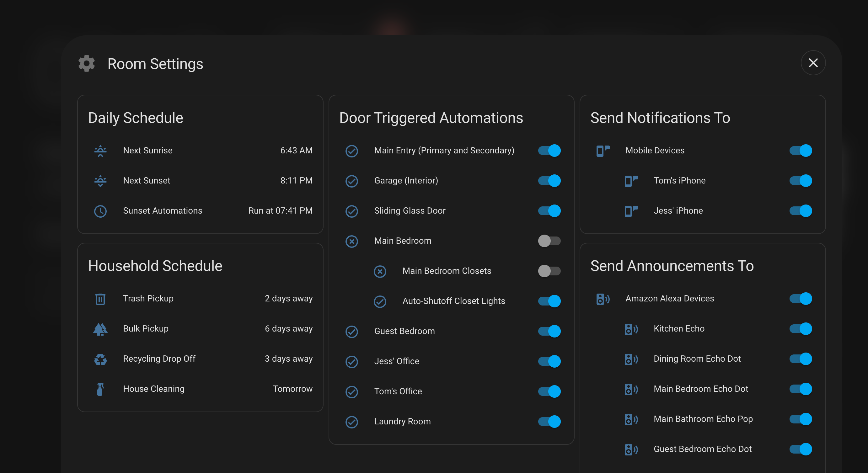The height and width of the screenshot is (473, 868).
Task: Click the clock icon for Sunset Automations
Action: [x=100, y=211]
